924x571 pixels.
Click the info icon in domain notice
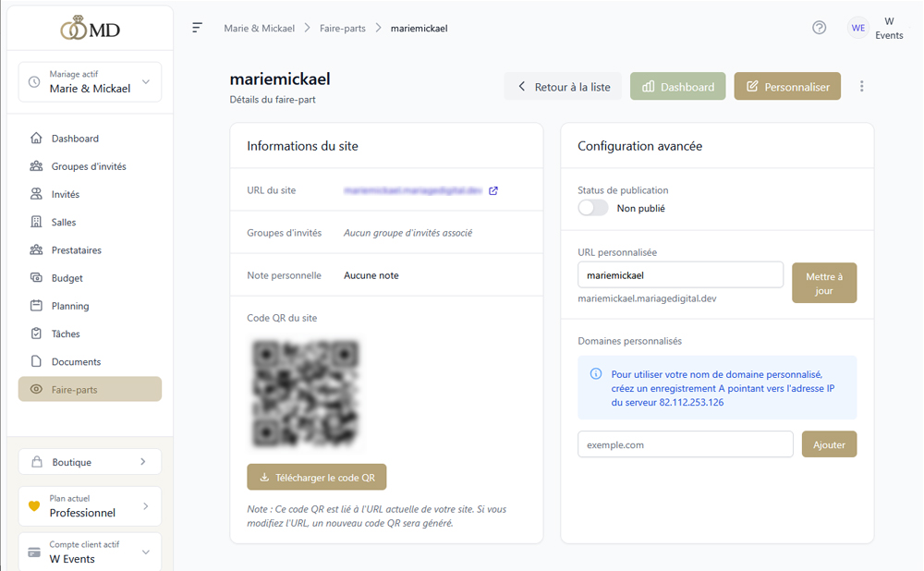596,374
